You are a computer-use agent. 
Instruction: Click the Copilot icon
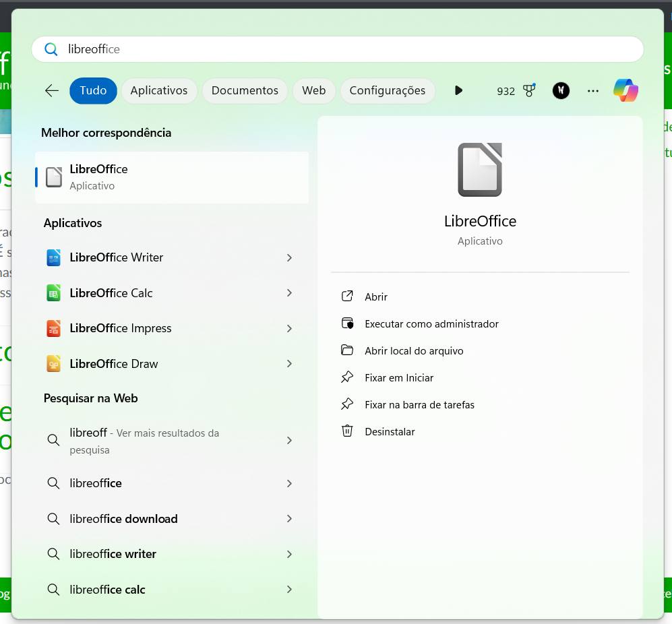tap(625, 90)
